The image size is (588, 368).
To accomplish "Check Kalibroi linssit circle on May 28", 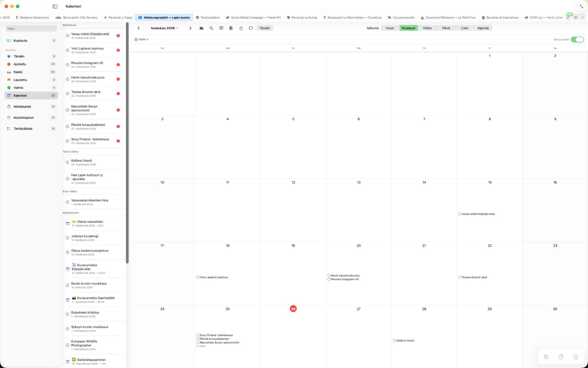I will coord(394,341).
